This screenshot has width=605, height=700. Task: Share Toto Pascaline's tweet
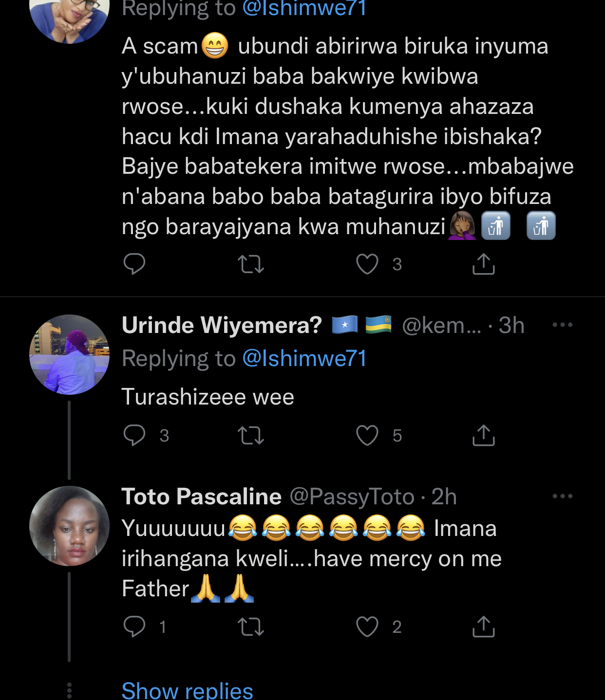(x=483, y=626)
